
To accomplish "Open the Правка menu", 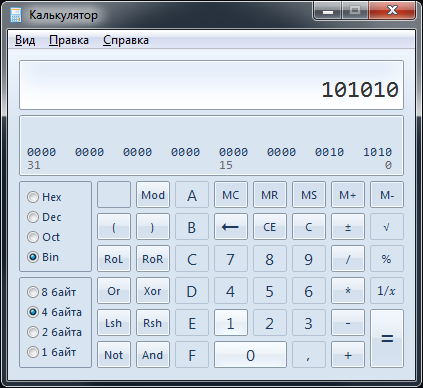I will (69, 40).
